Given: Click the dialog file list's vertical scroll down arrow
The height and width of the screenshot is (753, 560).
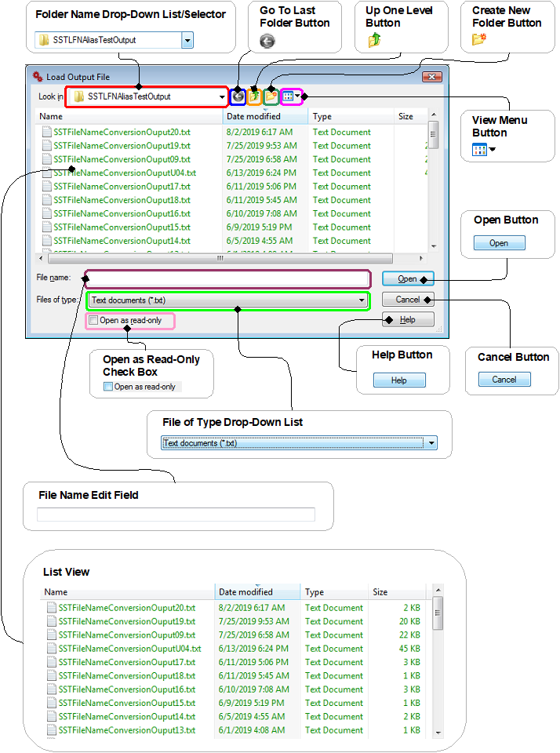Looking at the screenshot, I should click(x=434, y=246).
